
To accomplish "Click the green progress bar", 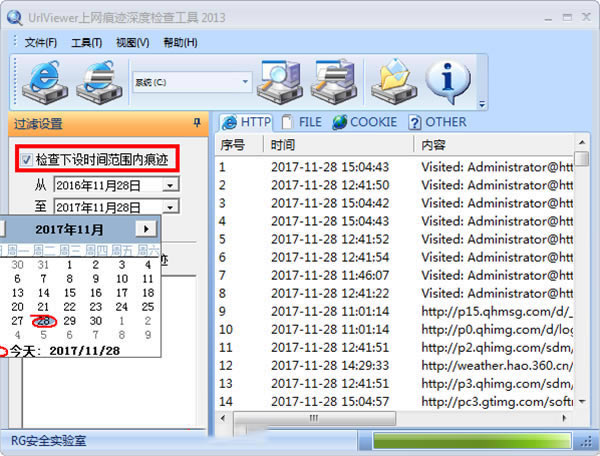I will (x=472, y=441).
